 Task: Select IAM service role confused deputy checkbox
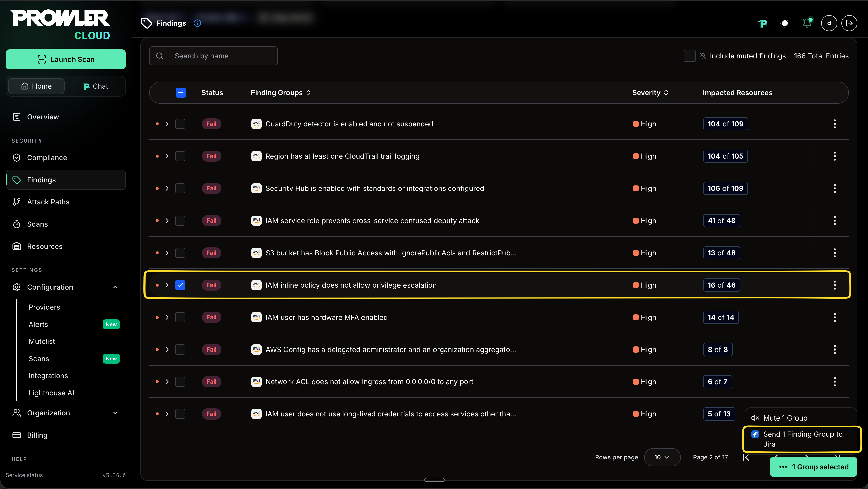pos(180,221)
